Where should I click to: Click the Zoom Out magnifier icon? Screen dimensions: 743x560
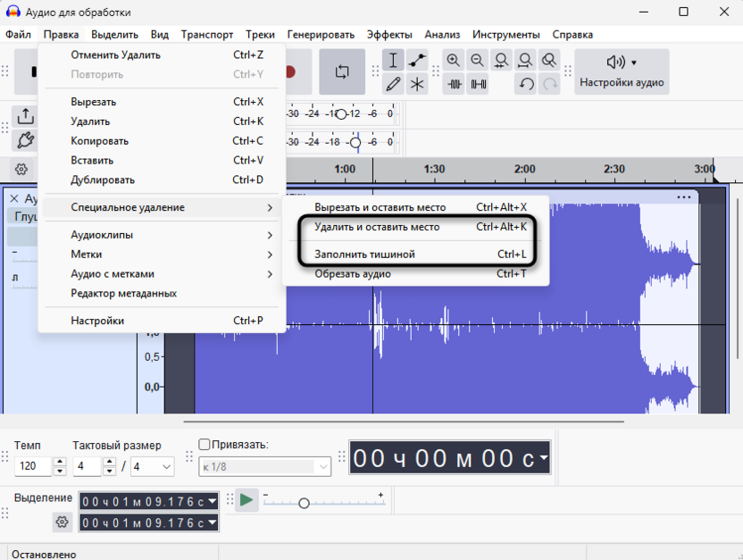pyautogui.click(x=478, y=60)
